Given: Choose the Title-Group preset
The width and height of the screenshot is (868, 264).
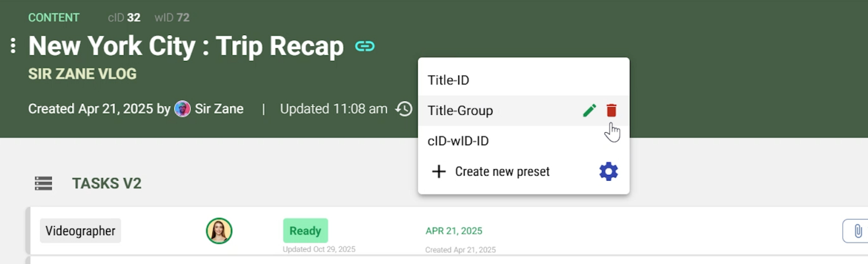Looking at the screenshot, I should coord(460,111).
